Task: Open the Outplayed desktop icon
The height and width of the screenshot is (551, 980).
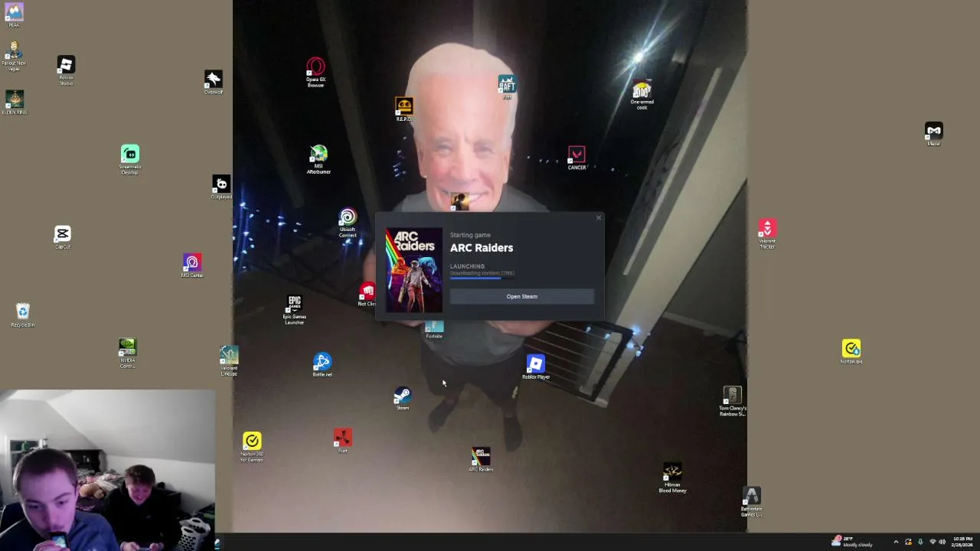Action: pyautogui.click(x=220, y=187)
